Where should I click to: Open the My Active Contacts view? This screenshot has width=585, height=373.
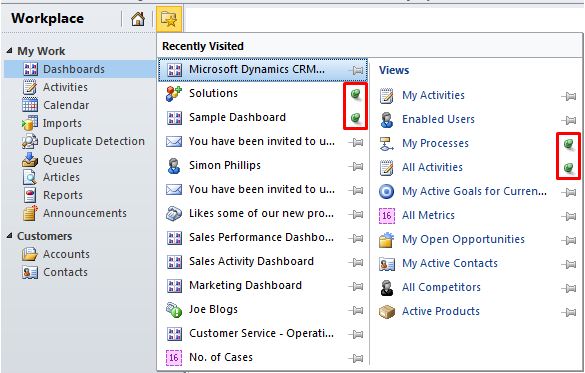pyautogui.click(x=450, y=263)
